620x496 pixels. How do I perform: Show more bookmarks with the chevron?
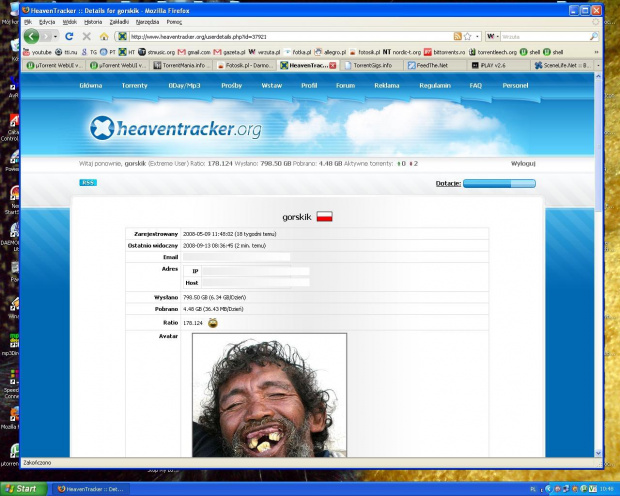pos(596,52)
